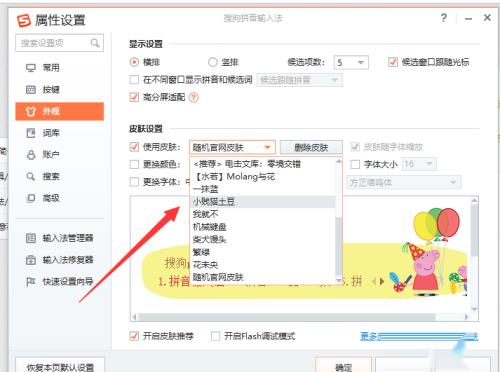Image resolution: width=500 pixels, height=372 pixels.
Task: Open the 词库 settings section
Action: [60, 133]
